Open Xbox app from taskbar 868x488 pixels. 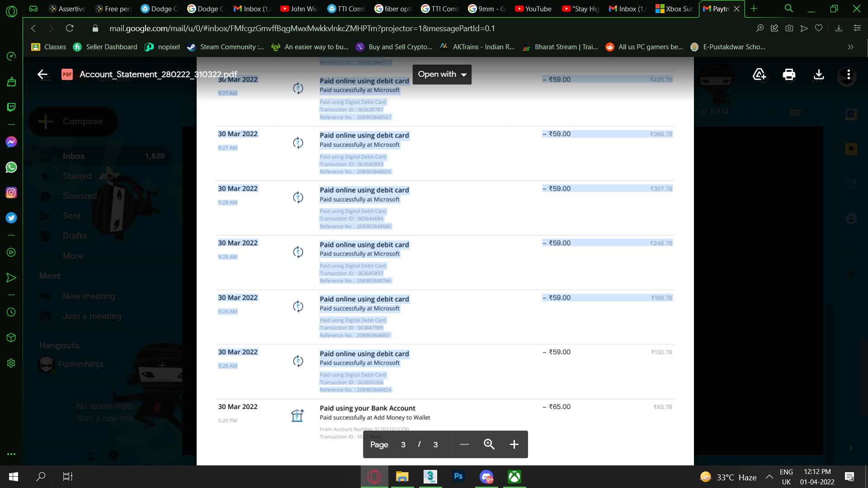click(514, 477)
